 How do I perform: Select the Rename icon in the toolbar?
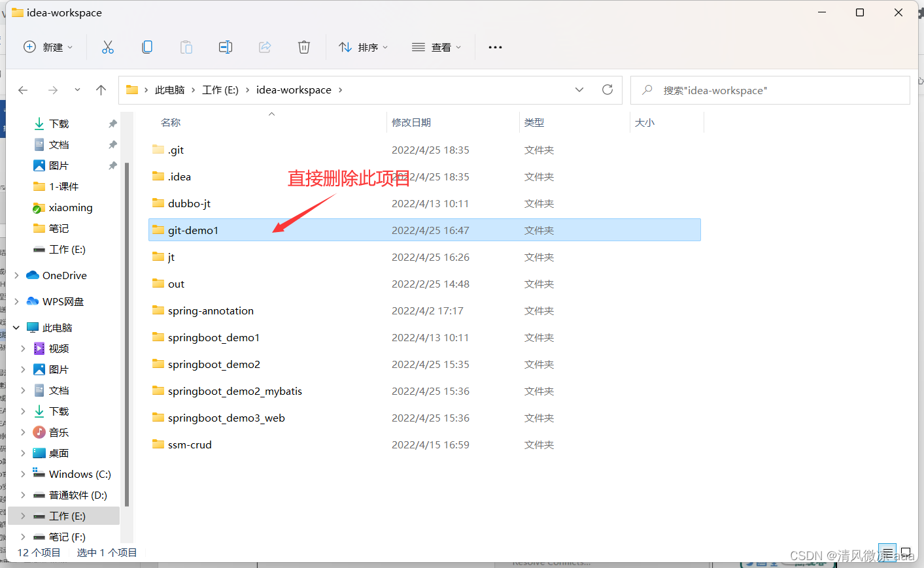click(x=225, y=46)
